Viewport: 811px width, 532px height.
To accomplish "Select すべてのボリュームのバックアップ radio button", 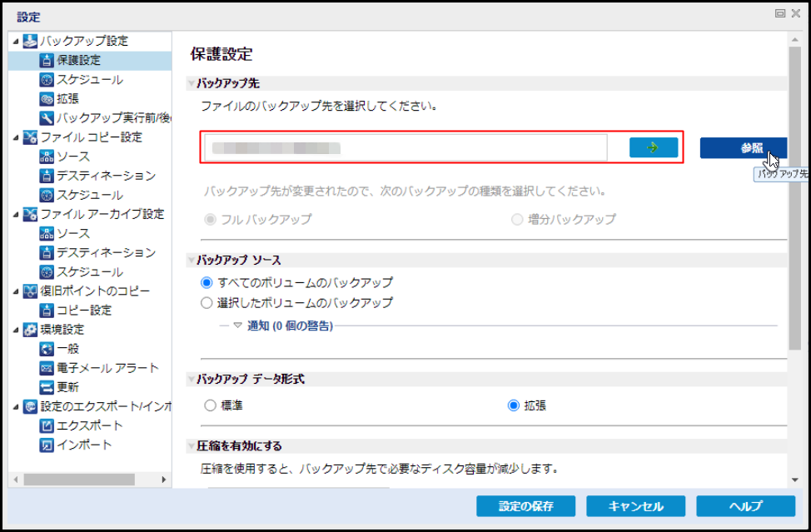I will click(207, 282).
